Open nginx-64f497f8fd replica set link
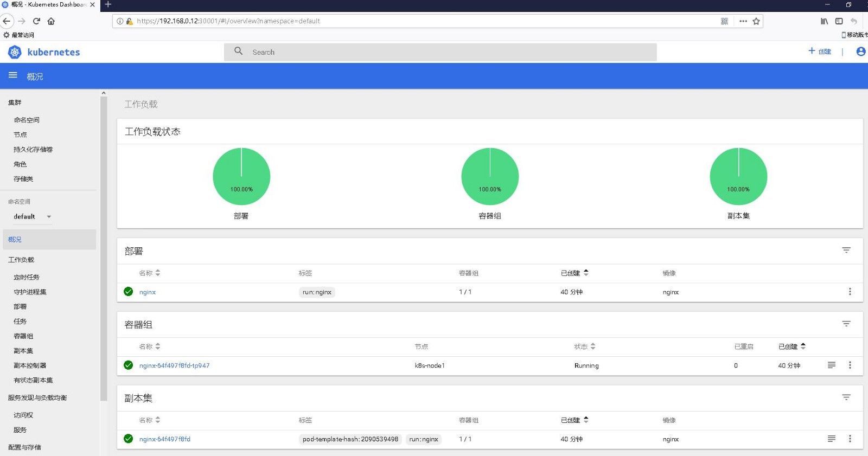Image resolution: width=868 pixels, height=456 pixels. 164,439
